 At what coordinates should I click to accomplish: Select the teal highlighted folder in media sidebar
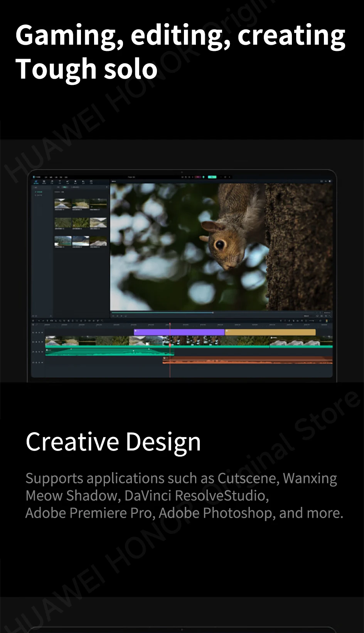39,192
